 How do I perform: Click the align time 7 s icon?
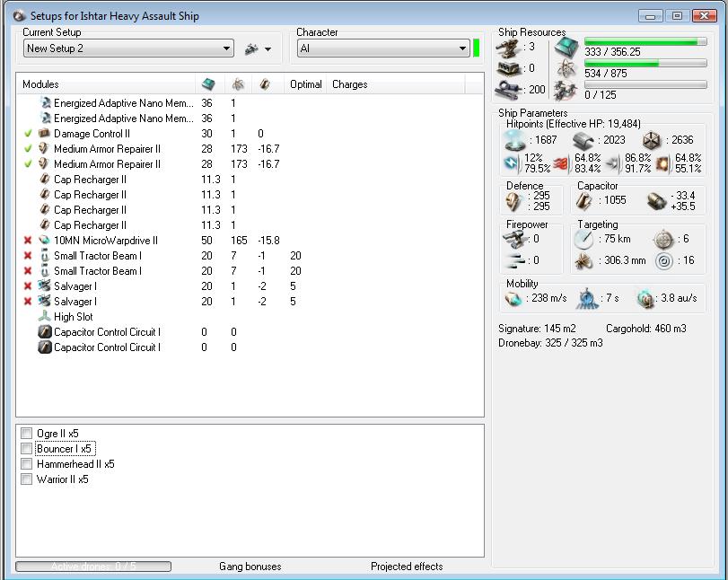point(587,299)
